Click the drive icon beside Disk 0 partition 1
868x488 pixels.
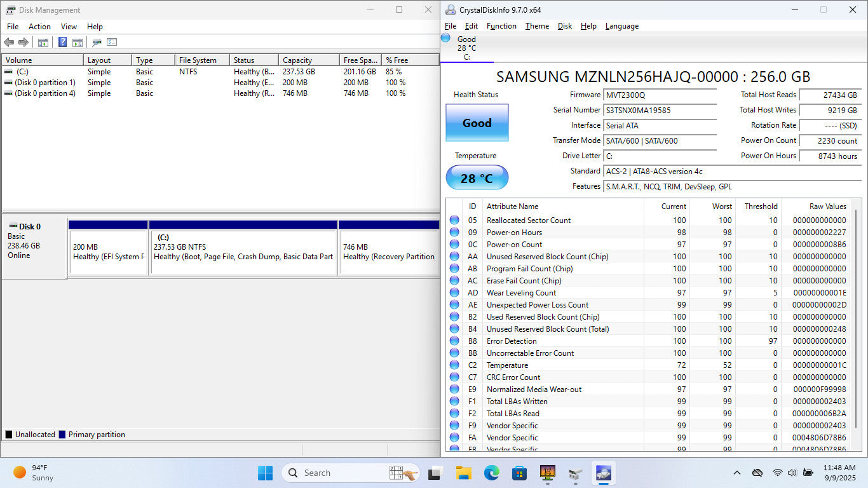[8, 83]
